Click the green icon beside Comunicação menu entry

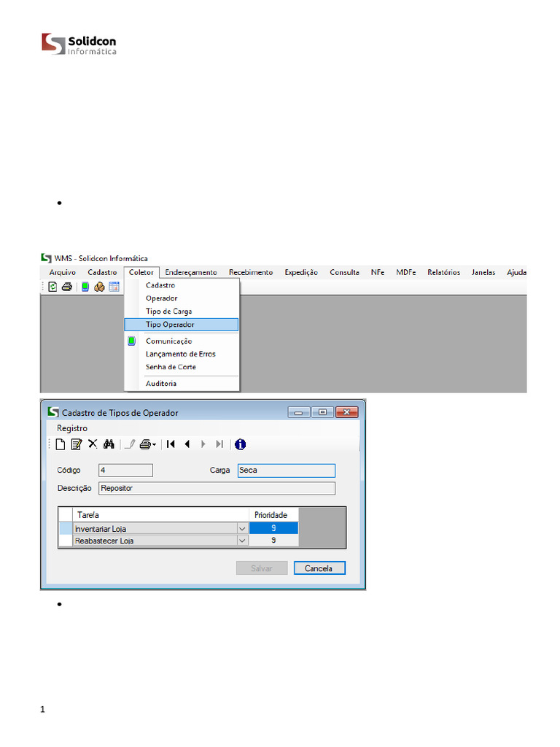pyautogui.click(x=132, y=341)
